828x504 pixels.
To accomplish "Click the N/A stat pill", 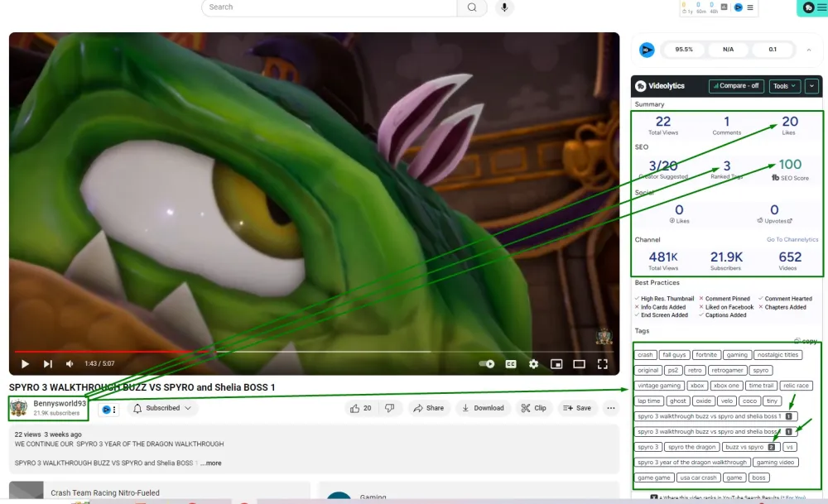I will click(728, 49).
